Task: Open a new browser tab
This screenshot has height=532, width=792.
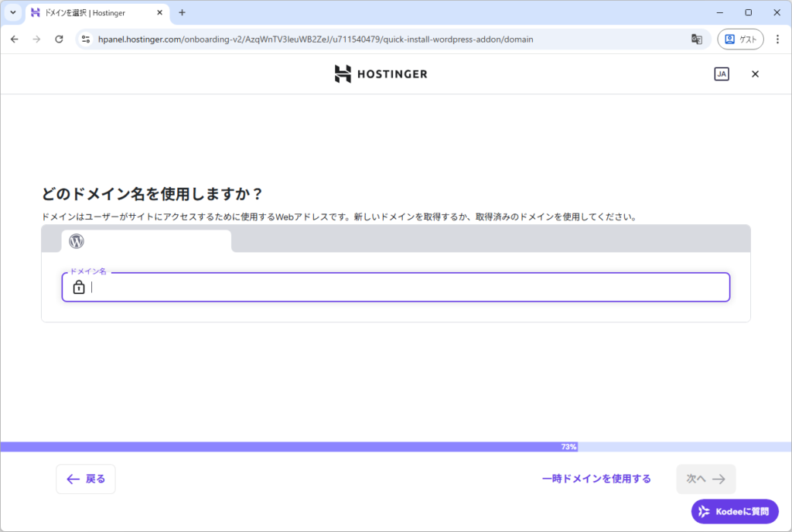Action: coord(183,12)
